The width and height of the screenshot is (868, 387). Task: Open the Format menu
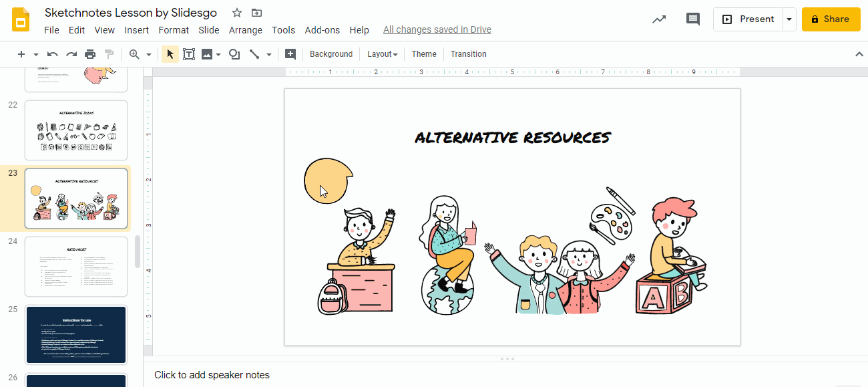pyautogui.click(x=174, y=30)
